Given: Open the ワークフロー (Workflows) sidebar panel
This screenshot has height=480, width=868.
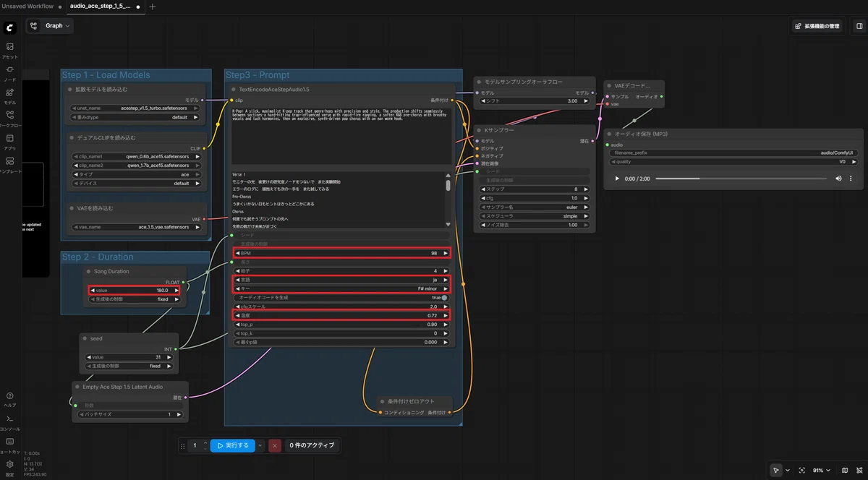Looking at the screenshot, I should click(10, 119).
